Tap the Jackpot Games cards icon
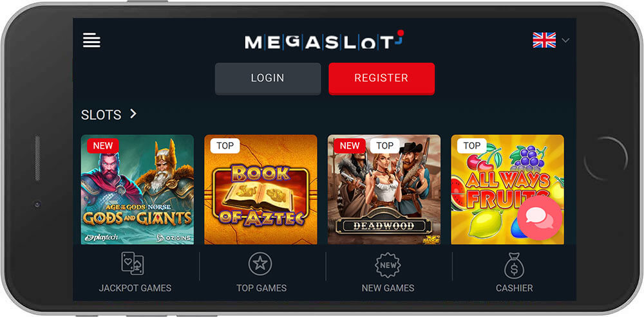 (133, 263)
